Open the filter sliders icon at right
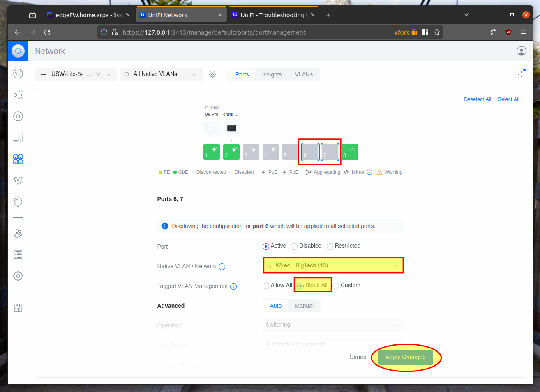Screen dimensions: 540x392 [x=520, y=74]
